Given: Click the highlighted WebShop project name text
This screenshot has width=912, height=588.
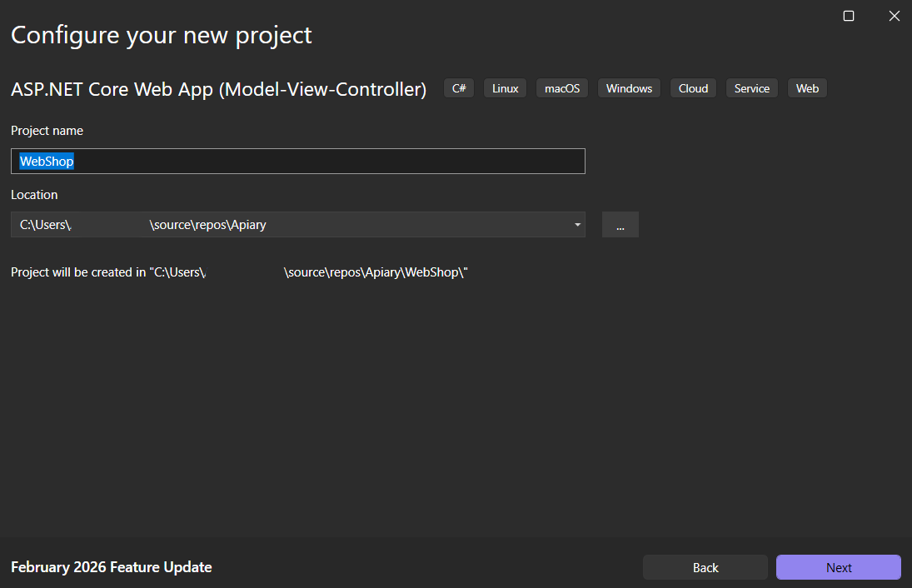Looking at the screenshot, I should [46, 161].
